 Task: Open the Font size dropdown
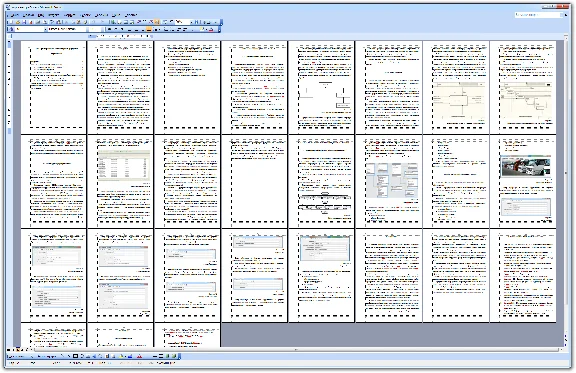pos(103,29)
